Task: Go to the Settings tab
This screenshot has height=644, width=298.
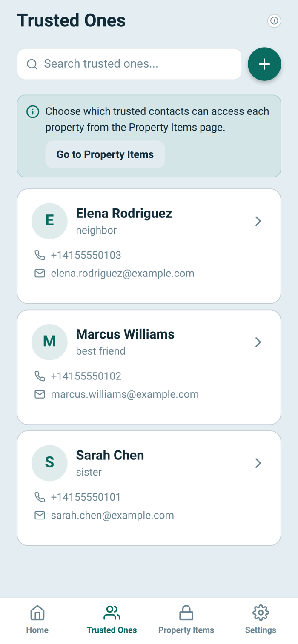Action: pos(261,619)
